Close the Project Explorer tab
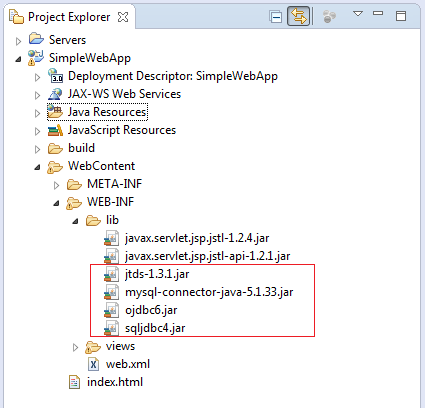The image size is (425, 408). coord(123,17)
